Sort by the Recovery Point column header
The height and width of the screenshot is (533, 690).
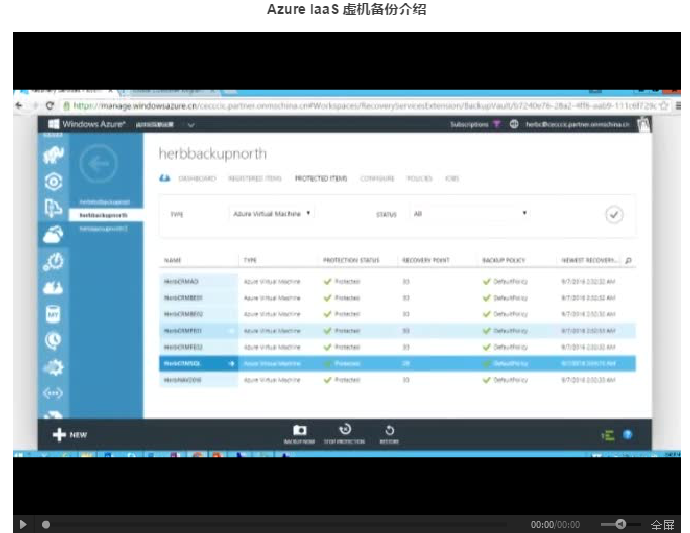426,260
